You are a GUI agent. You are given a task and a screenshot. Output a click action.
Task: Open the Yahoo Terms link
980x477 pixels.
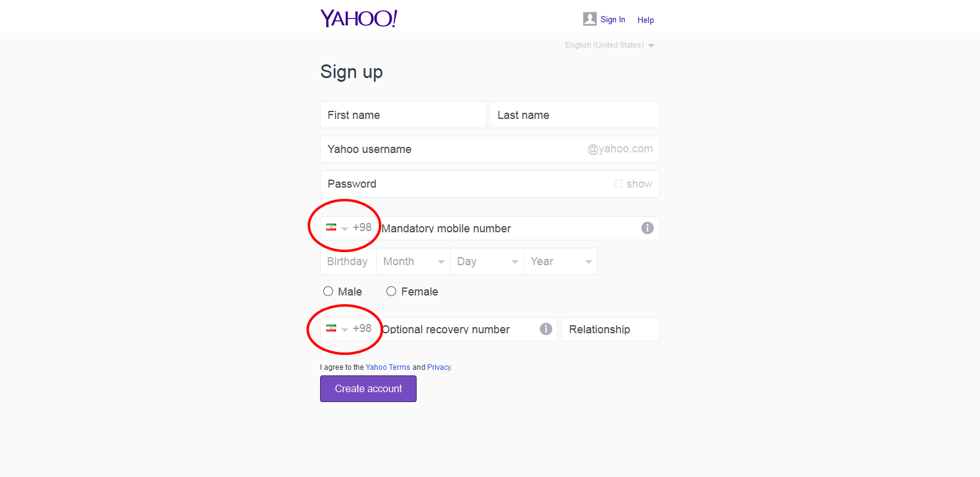[x=388, y=367]
